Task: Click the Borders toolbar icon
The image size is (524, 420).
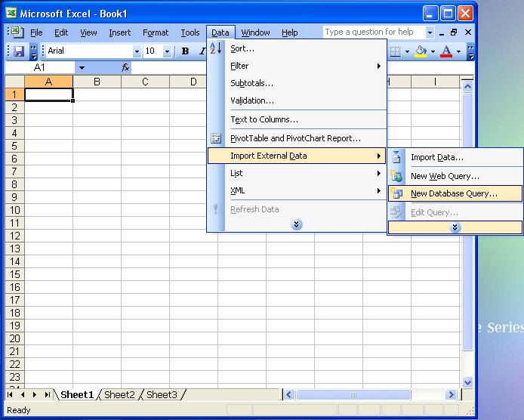Action: coord(396,51)
